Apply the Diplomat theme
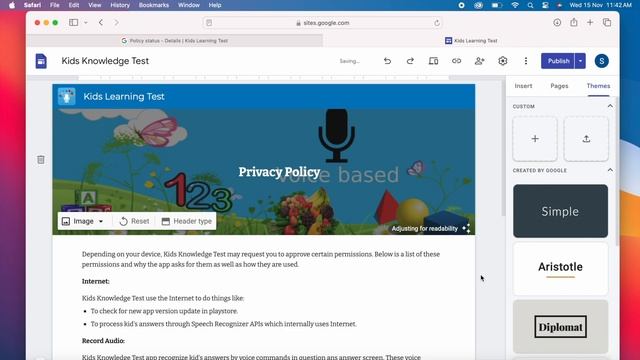Screen dimensions: 640x360 (x=560, y=327)
